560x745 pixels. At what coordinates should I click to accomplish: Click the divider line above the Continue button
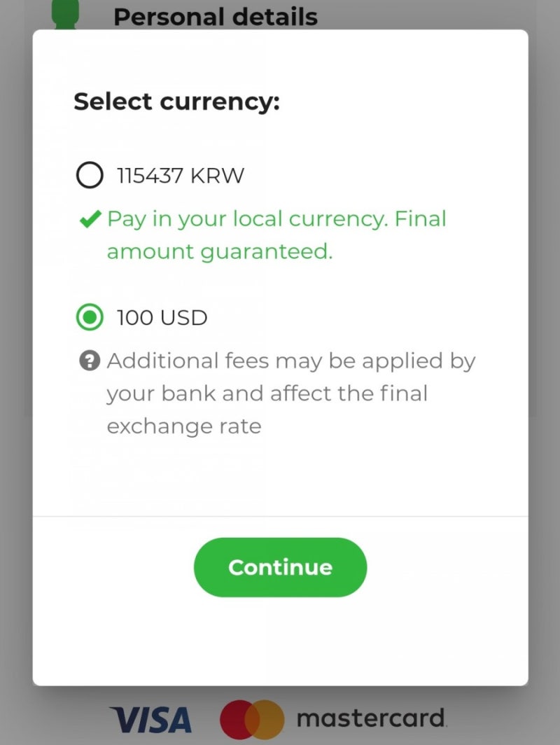tap(280, 517)
